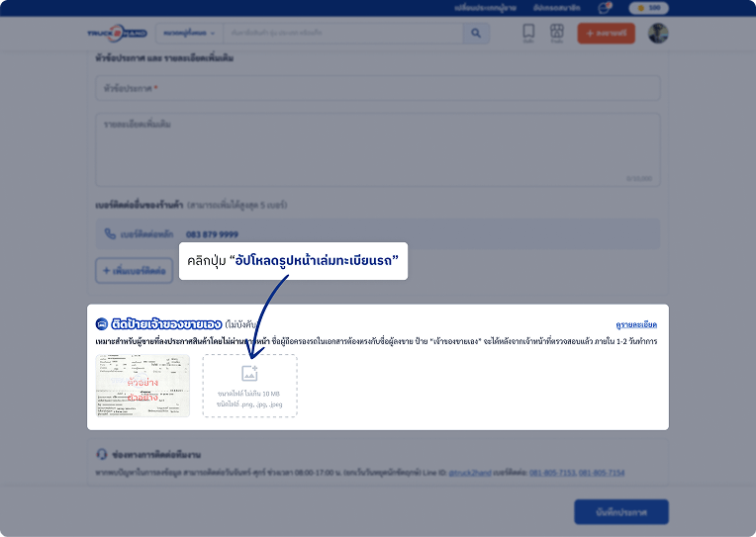
Task: Open the bookmark saved items icon
Action: 528,34
